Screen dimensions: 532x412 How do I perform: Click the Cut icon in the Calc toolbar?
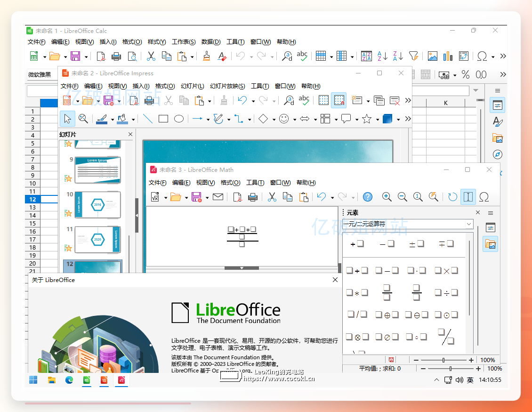pos(151,56)
